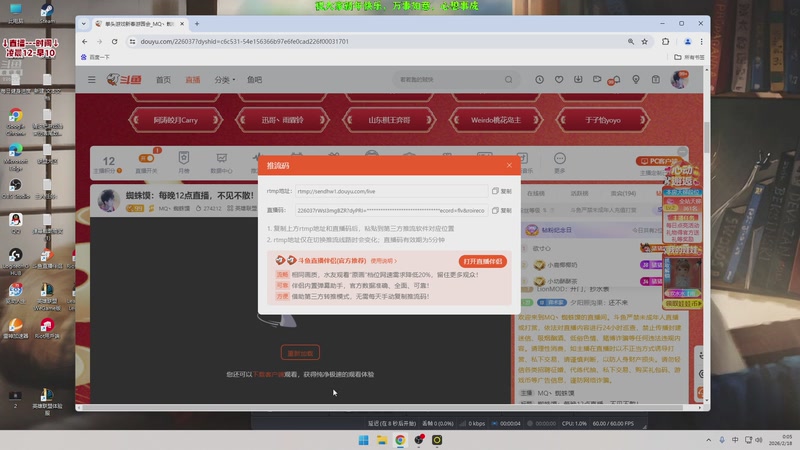This screenshot has width=800, height=450.
Task: Open the 数据中心 data center icon
Action: point(221,162)
